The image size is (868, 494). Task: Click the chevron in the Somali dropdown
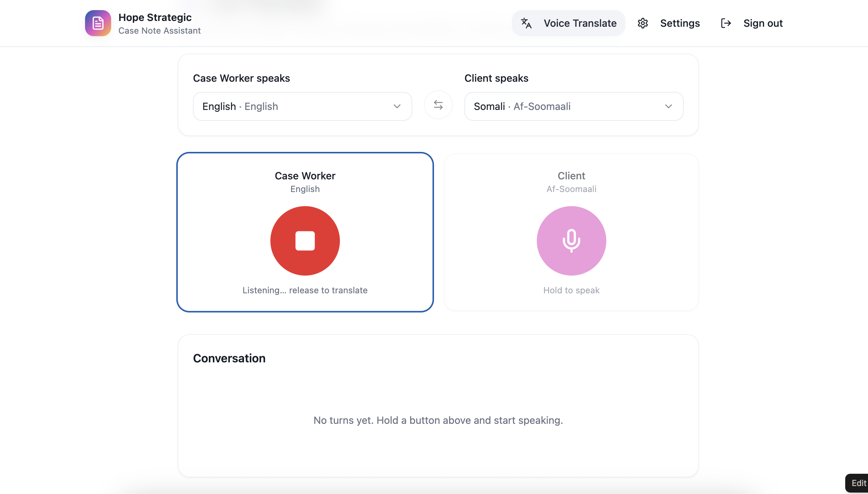pos(668,106)
